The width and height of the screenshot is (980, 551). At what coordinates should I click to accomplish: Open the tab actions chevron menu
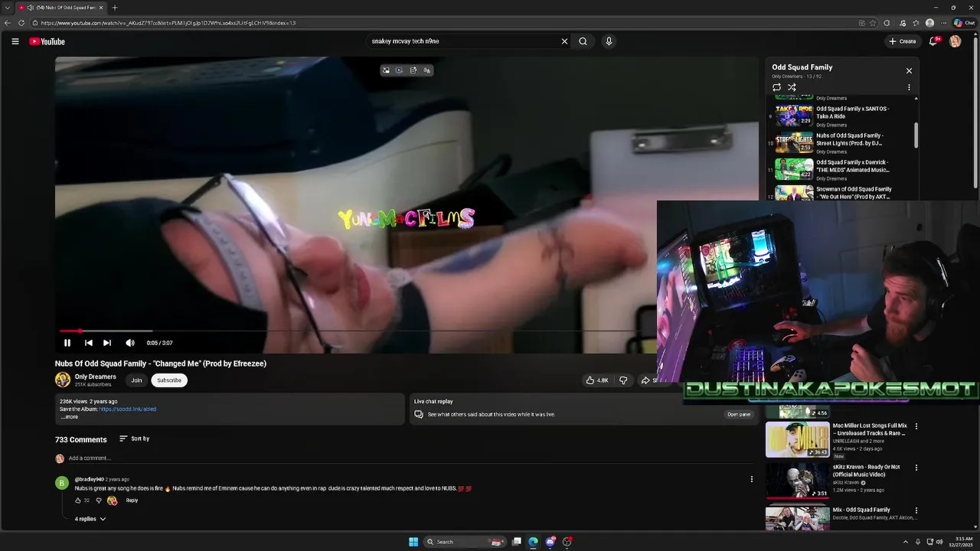pyautogui.click(x=7, y=8)
